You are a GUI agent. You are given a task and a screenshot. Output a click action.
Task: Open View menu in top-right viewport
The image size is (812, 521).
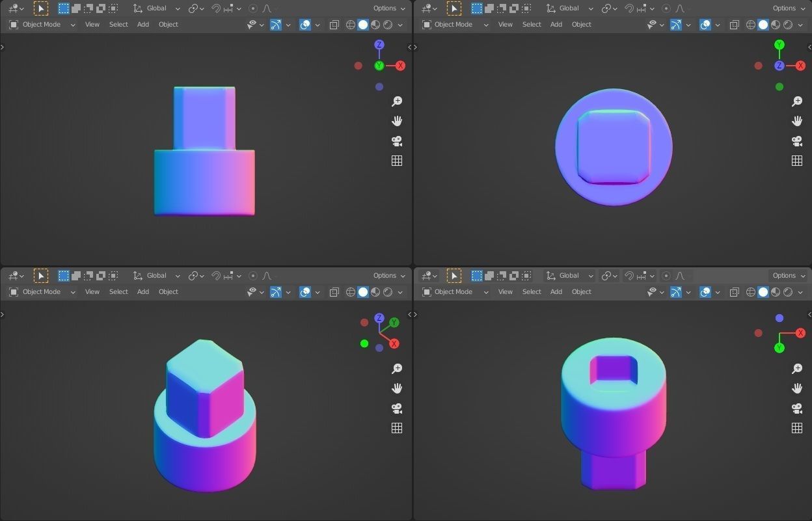[x=506, y=25]
